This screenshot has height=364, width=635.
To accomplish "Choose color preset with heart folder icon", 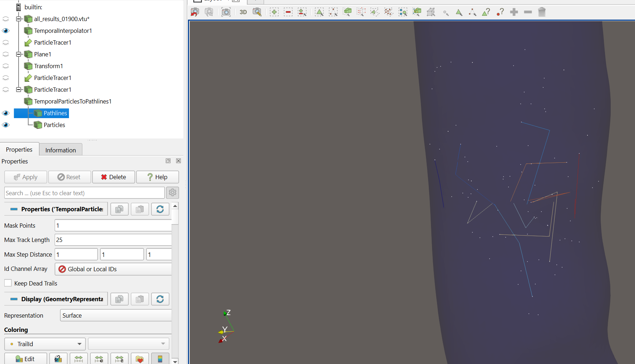I will coord(140,359).
